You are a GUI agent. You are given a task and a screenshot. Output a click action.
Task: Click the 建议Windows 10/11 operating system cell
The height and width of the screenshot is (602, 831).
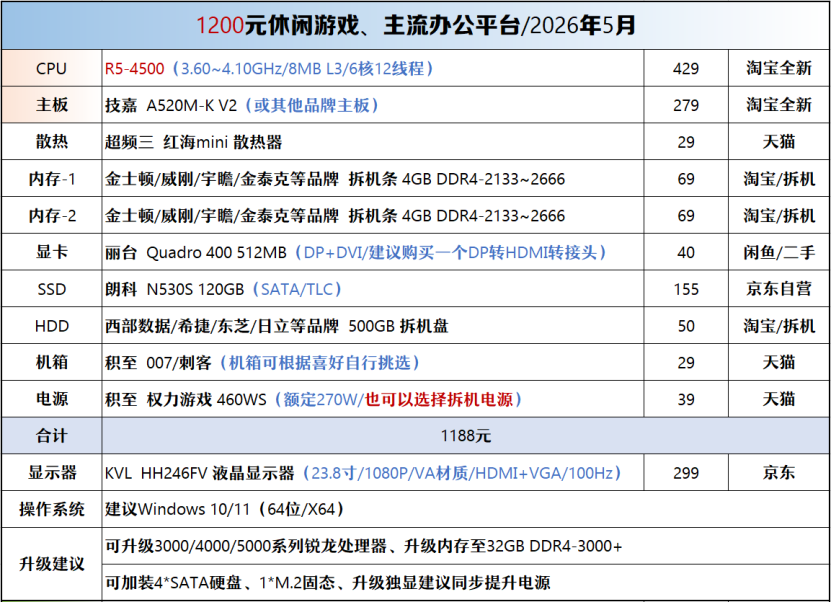(x=466, y=509)
